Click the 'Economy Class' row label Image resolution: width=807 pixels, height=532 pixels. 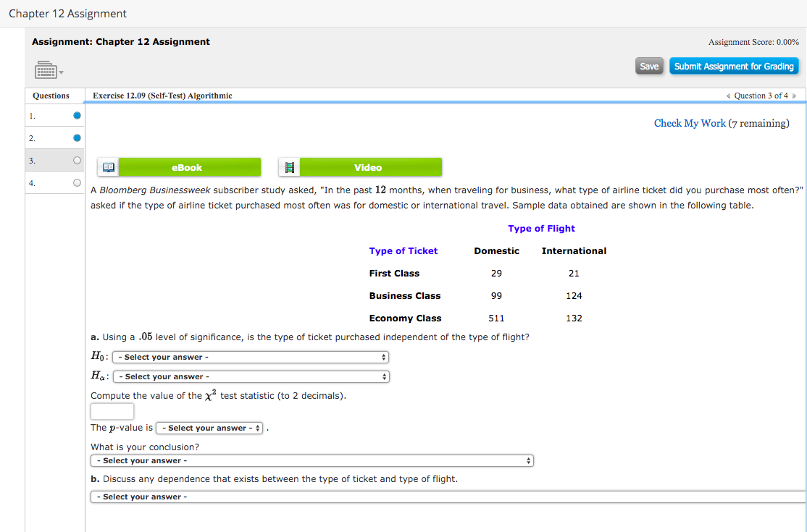[406, 318]
